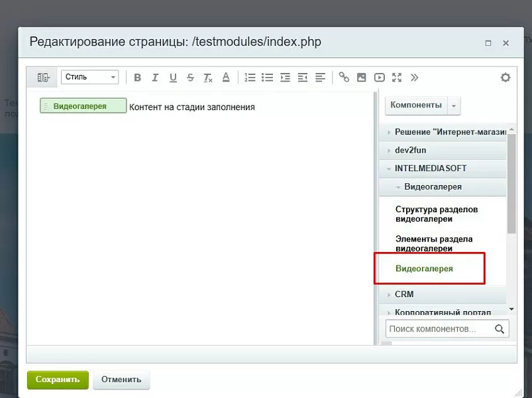The width and height of the screenshot is (532, 398).
Task: Insert a bulleted list
Action: 268,78
